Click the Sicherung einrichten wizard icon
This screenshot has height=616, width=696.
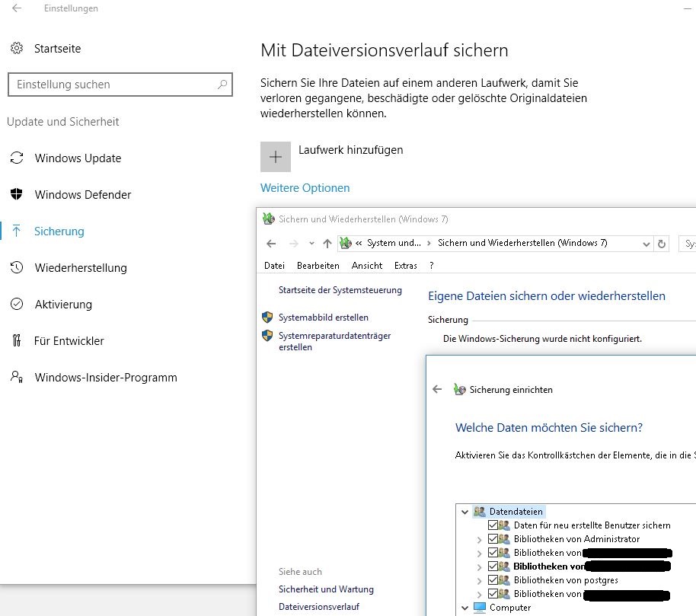[x=459, y=389]
